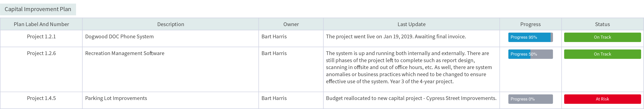Sort by the Owner column header
The height and width of the screenshot is (109, 644).
tap(291, 24)
